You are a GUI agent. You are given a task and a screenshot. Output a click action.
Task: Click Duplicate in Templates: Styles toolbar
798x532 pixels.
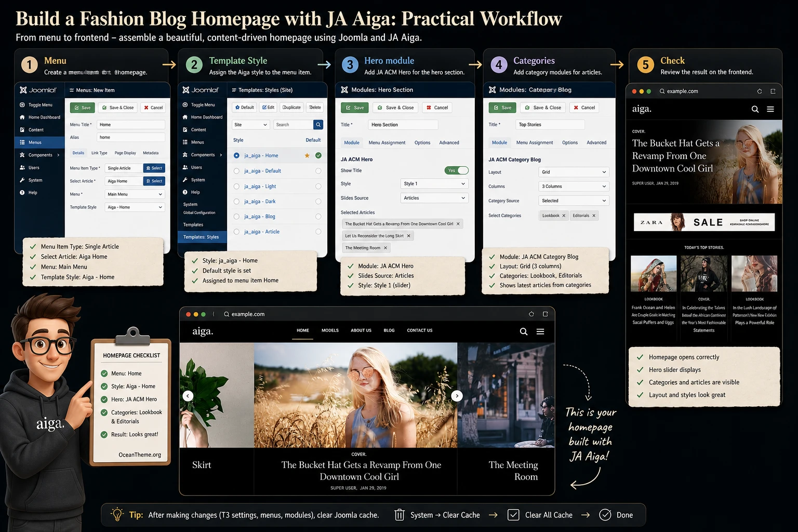[x=291, y=108]
